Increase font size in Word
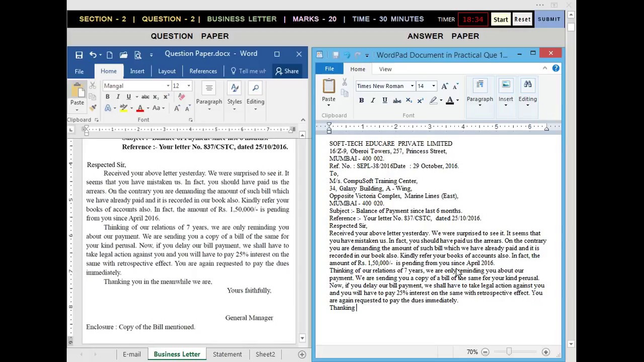 177,108
